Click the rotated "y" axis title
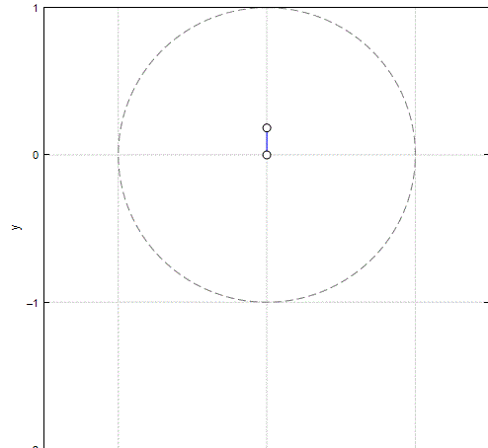 pos(17,227)
